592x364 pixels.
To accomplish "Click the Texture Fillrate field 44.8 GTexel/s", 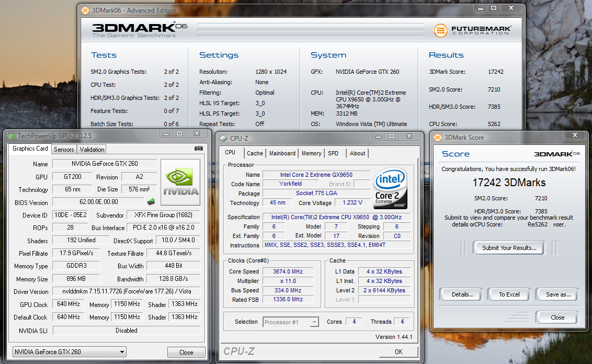I will [173, 253].
